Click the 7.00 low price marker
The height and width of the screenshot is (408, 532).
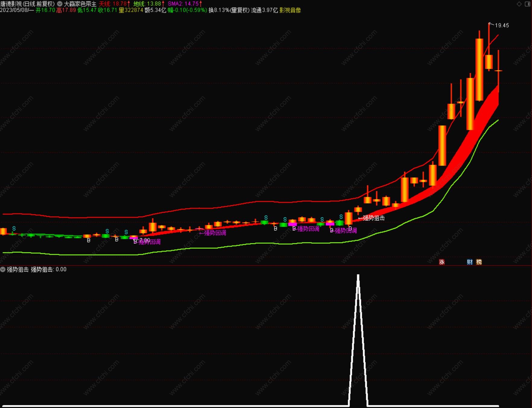[144, 240]
